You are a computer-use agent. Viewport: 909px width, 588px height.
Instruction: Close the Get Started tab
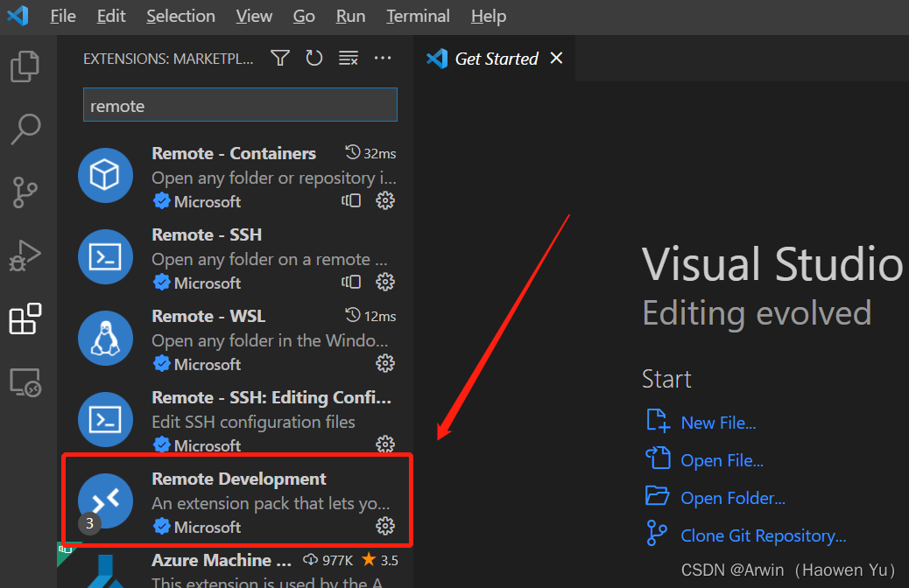tap(557, 58)
